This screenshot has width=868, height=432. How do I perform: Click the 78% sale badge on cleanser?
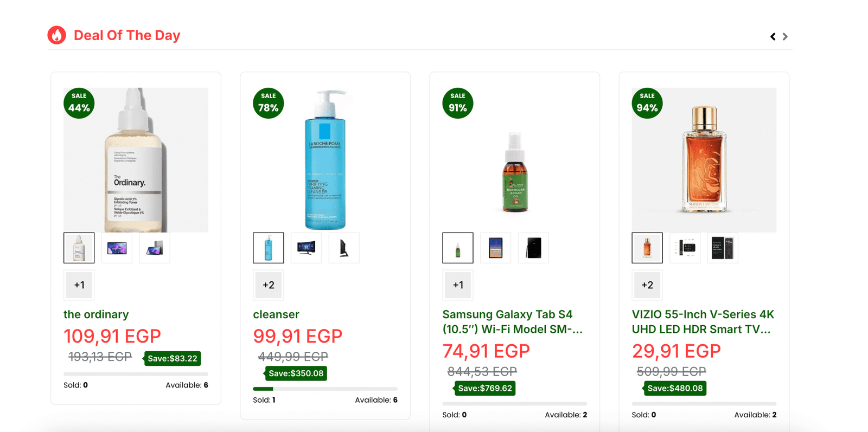269,103
